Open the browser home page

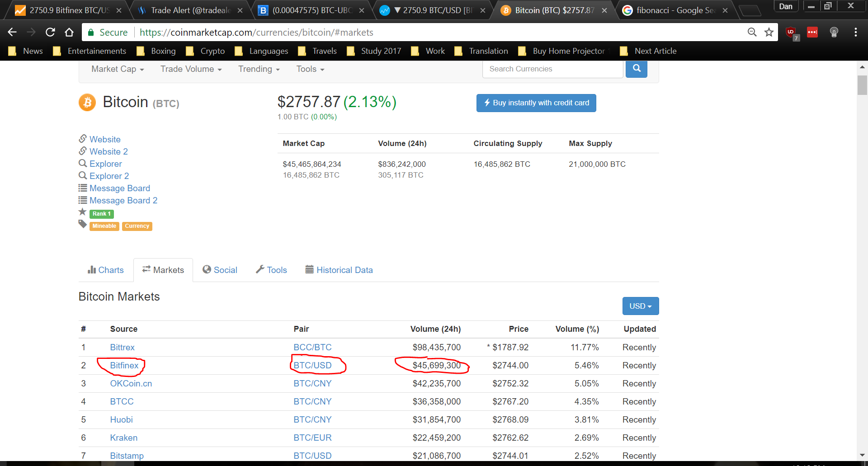click(69, 32)
